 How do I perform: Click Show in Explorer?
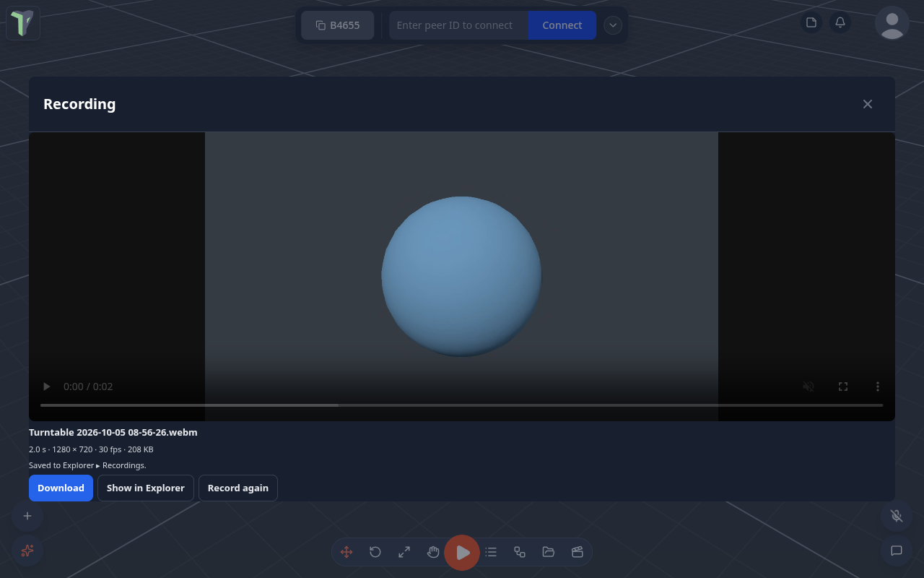(x=146, y=488)
